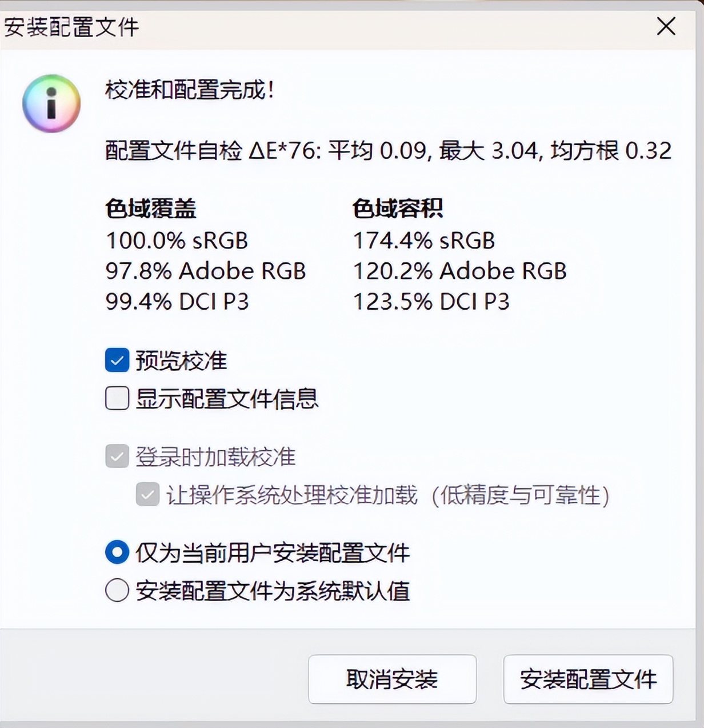Image resolution: width=704 pixels, height=728 pixels.
Task: Click 取消安装 to cancel installation
Action: click(392, 679)
